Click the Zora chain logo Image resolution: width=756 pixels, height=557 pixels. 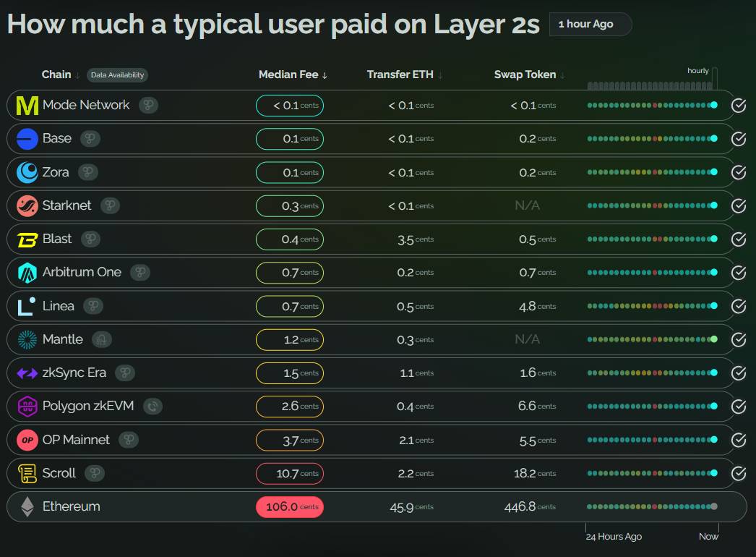click(x=27, y=172)
